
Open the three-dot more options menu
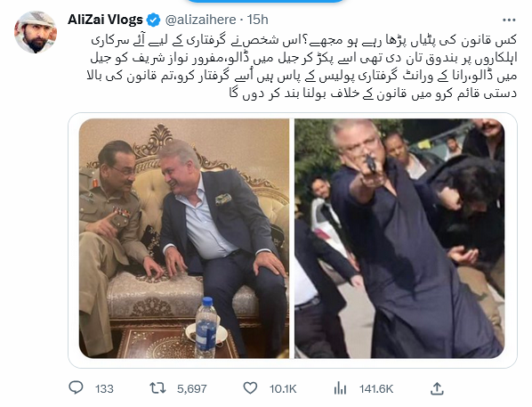(509, 20)
